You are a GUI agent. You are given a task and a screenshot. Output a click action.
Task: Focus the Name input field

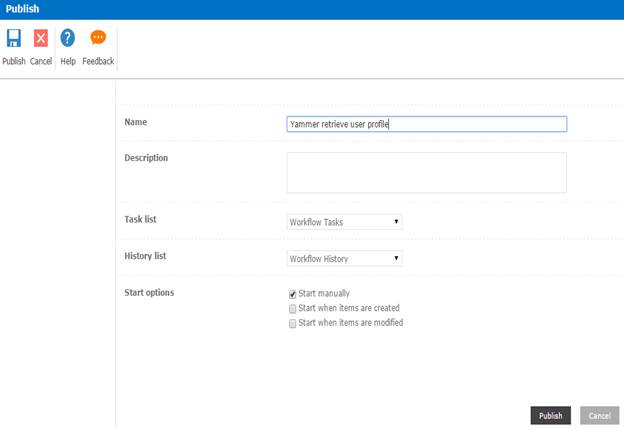click(427, 124)
